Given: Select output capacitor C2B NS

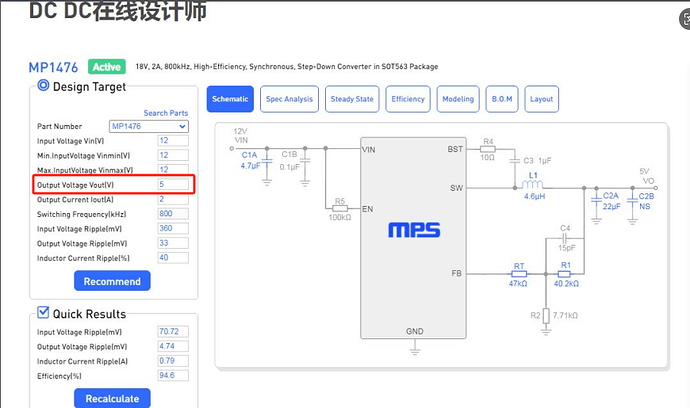Looking at the screenshot, I should (632, 202).
